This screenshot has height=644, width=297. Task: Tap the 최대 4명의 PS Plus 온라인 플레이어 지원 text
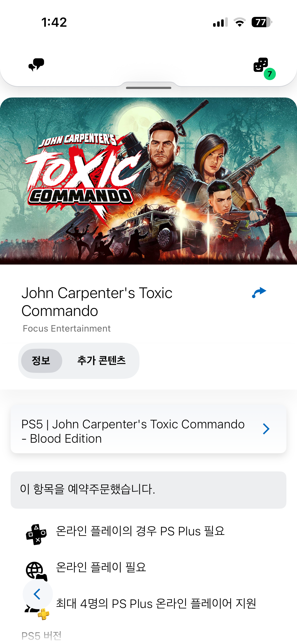click(x=156, y=603)
